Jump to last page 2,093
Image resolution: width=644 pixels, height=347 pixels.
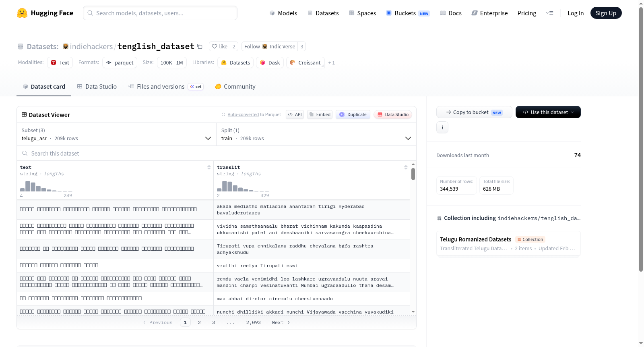click(253, 322)
